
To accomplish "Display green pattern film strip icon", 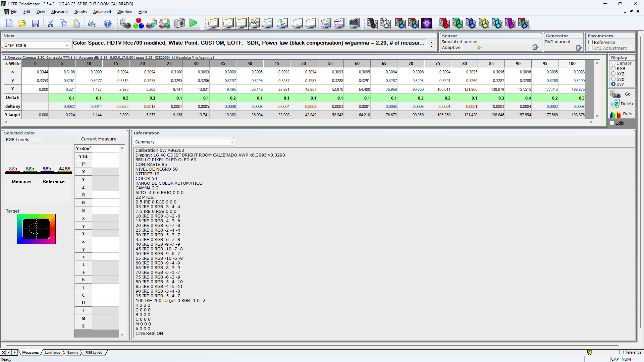I will click(x=458, y=23).
